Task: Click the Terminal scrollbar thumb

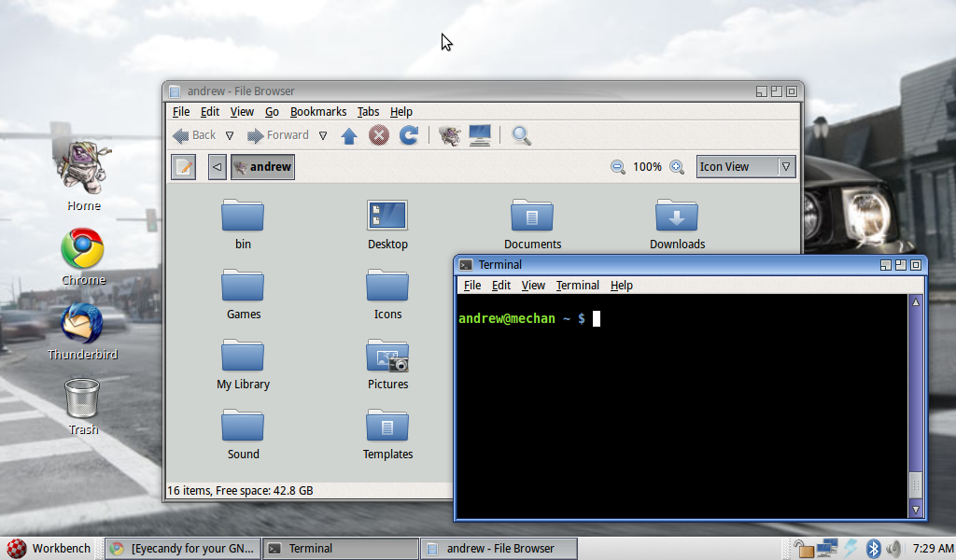Action: pyautogui.click(x=916, y=485)
